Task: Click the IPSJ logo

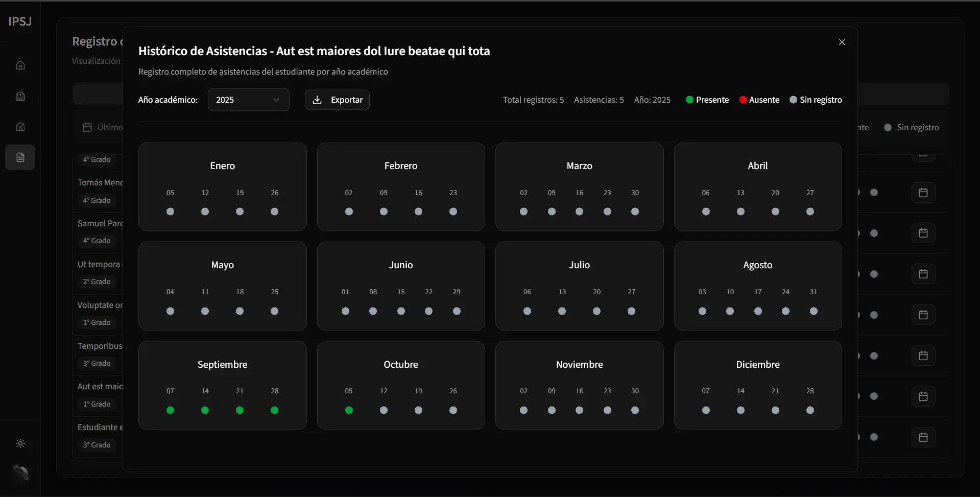Action: 20,21
